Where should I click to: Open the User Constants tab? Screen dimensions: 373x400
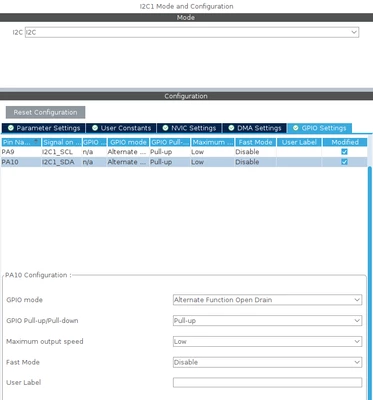click(122, 128)
